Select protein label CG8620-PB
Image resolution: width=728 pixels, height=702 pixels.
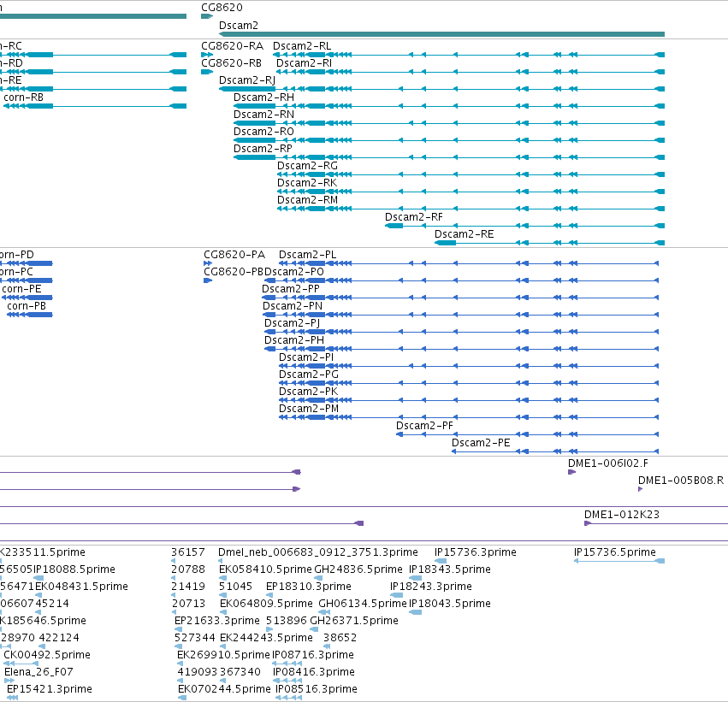[x=234, y=272]
